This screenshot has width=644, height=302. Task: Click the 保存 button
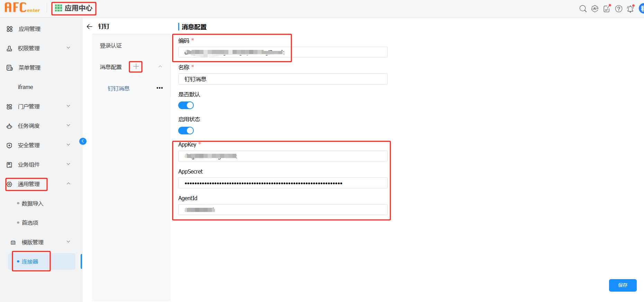click(623, 285)
